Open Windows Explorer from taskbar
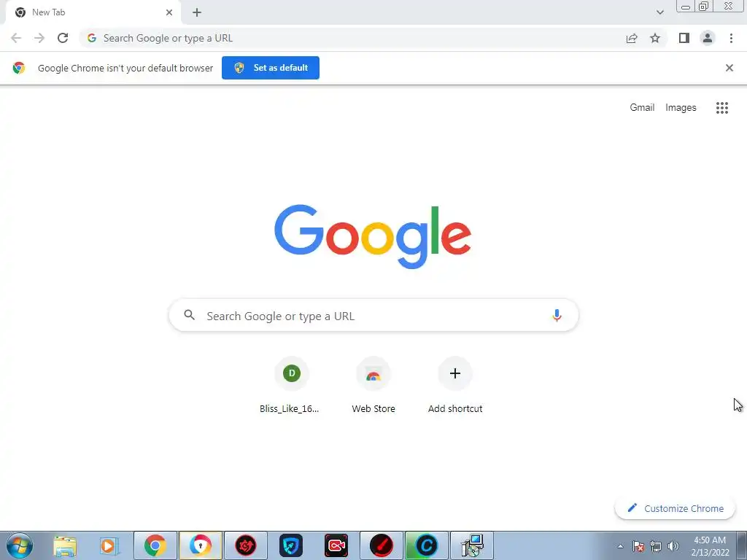The height and width of the screenshot is (560, 747). coord(65,545)
